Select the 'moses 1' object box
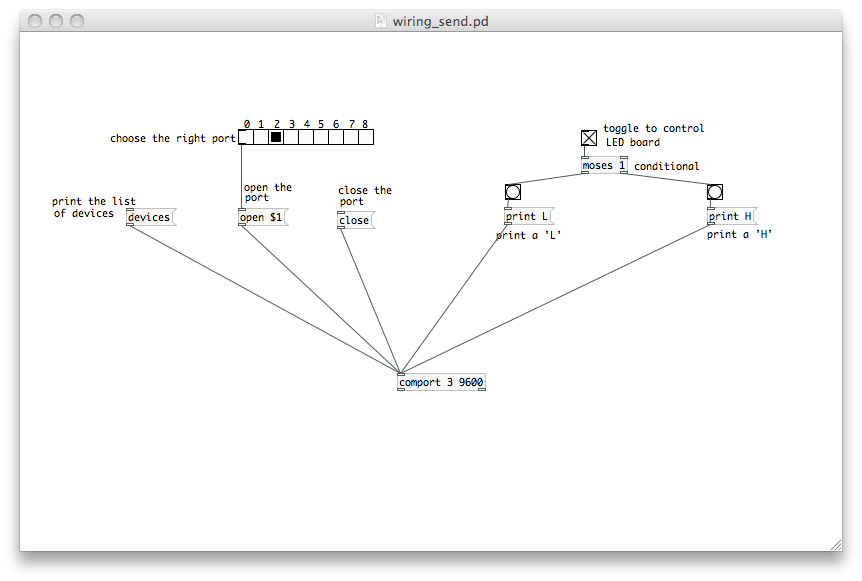 tap(604, 166)
